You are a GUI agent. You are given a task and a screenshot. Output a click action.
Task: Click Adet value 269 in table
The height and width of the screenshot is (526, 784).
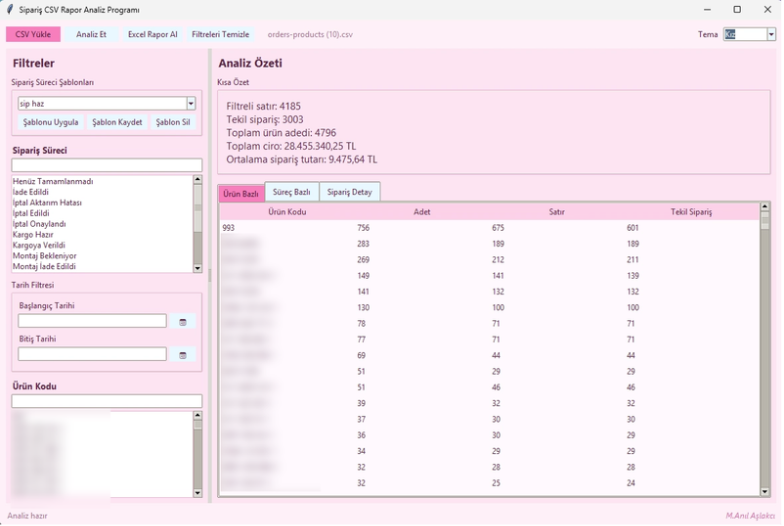[364, 260]
